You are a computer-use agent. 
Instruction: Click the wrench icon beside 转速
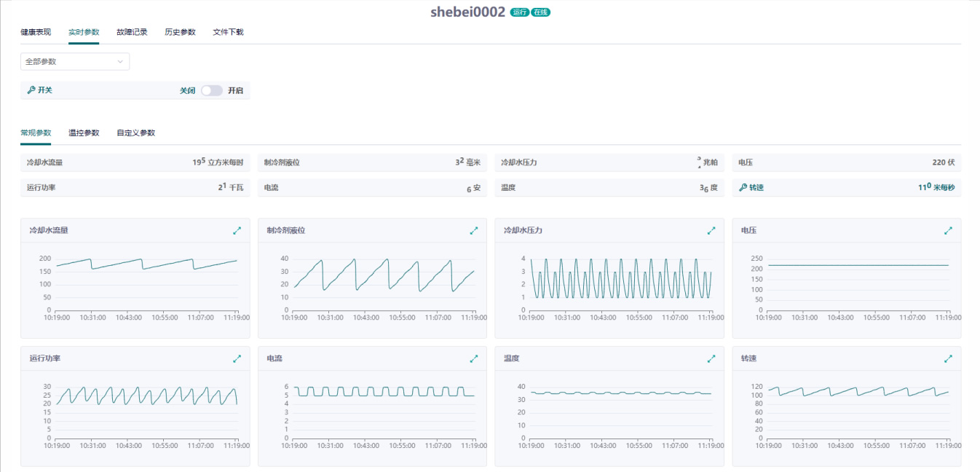(x=743, y=187)
